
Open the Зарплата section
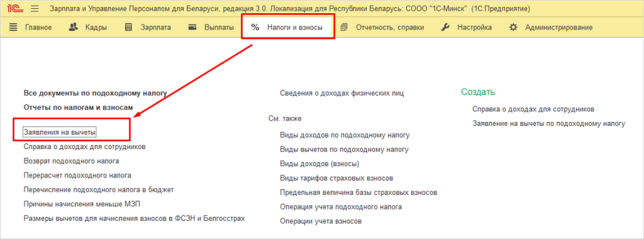tap(156, 28)
